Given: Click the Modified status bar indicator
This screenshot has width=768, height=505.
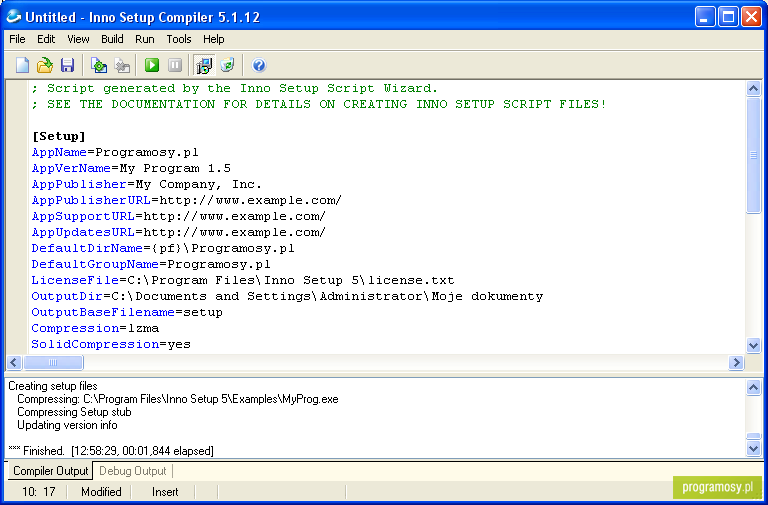Looking at the screenshot, I should coord(101,492).
